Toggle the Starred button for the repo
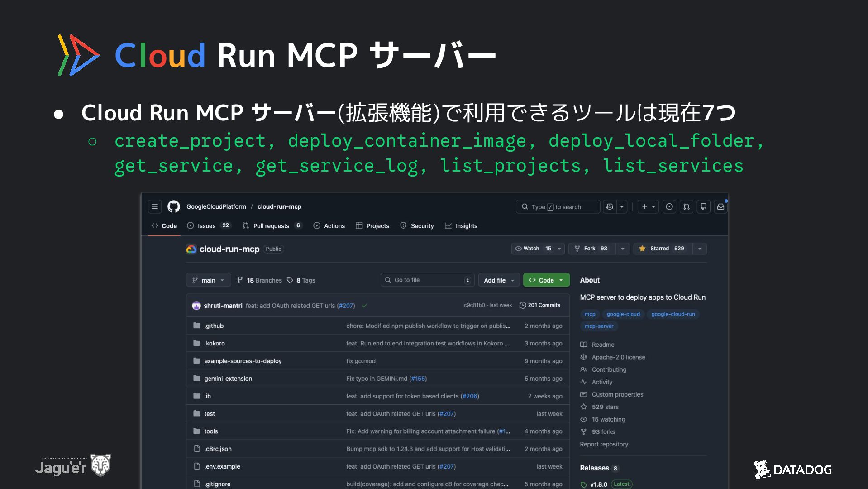Image resolution: width=868 pixels, height=489 pixels. tap(663, 249)
